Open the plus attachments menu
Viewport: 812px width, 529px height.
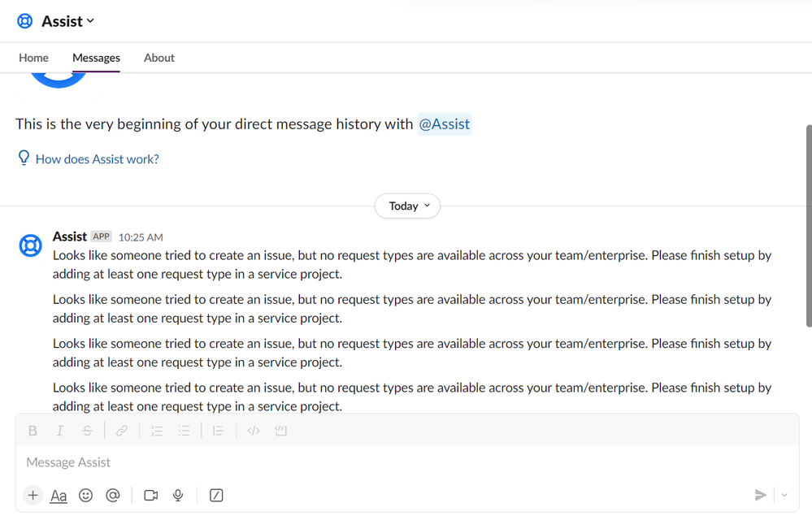click(33, 496)
